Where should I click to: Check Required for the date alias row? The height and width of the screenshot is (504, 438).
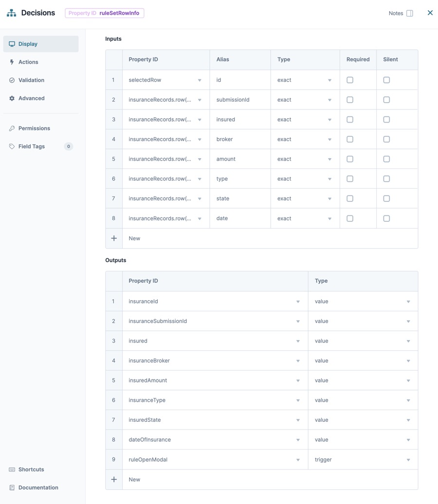[x=350, y=218]
